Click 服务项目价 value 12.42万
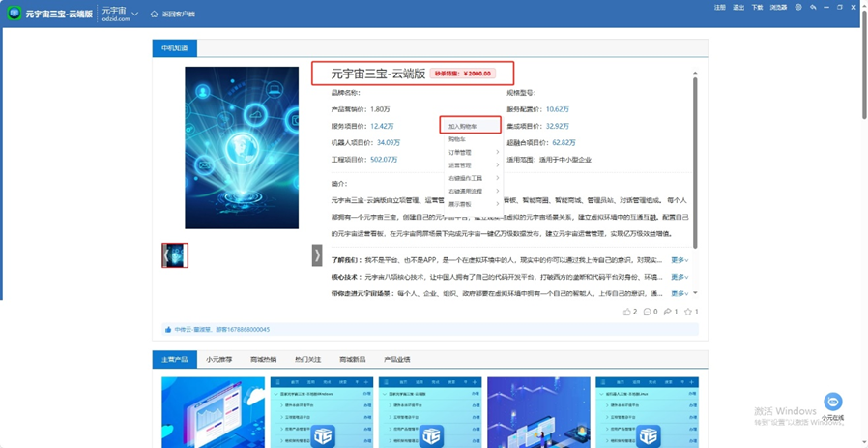This screenshot has width=868, height=448. (383, 126)
